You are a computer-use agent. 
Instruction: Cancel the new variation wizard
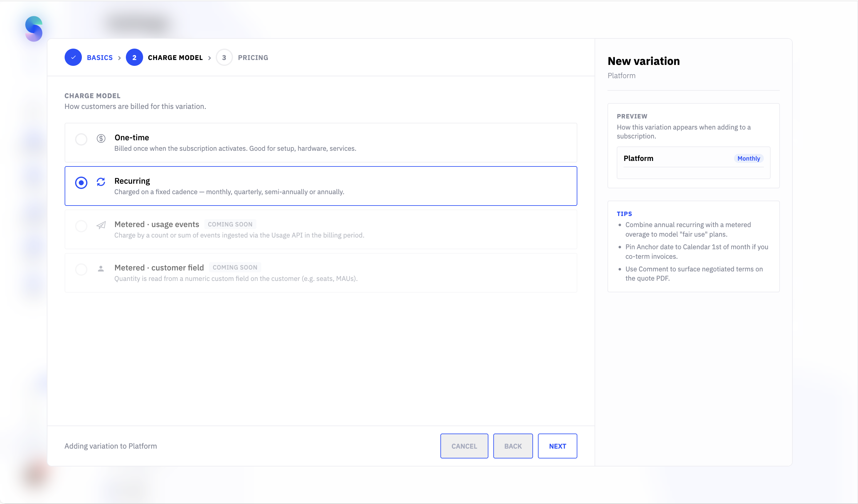tap(464, 446)
